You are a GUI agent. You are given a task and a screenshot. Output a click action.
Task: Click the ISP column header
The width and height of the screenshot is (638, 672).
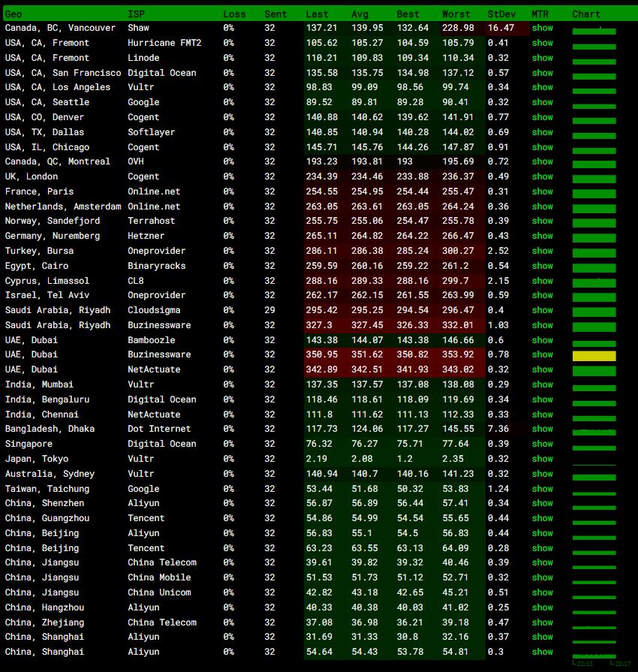click(x=137, y=14)
